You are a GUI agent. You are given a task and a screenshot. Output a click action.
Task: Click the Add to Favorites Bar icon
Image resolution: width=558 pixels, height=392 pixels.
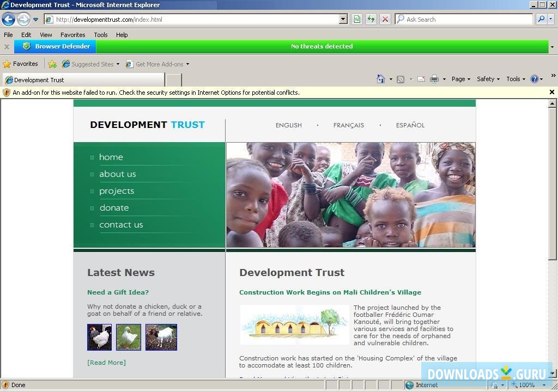click(x=52, y=64)
